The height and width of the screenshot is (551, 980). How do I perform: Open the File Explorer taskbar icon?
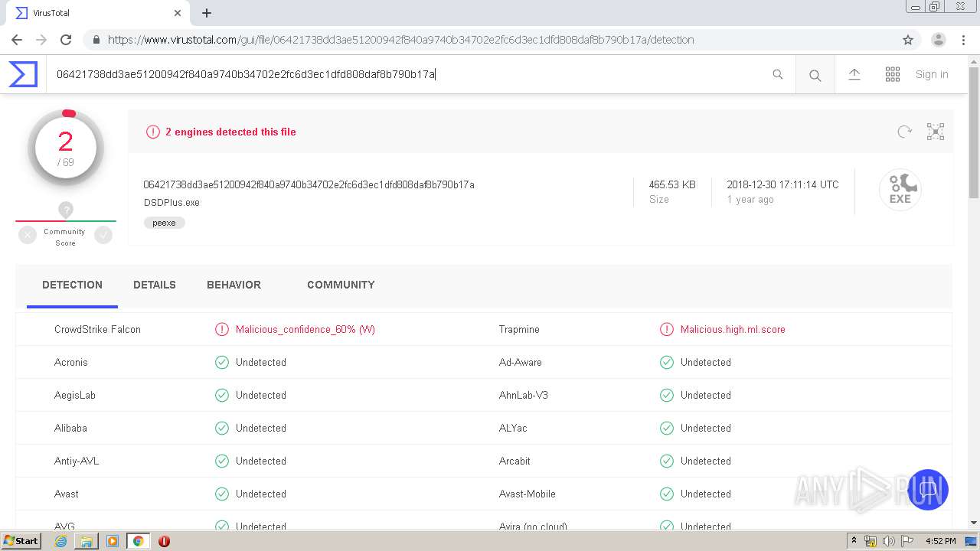tap(87, 541)
